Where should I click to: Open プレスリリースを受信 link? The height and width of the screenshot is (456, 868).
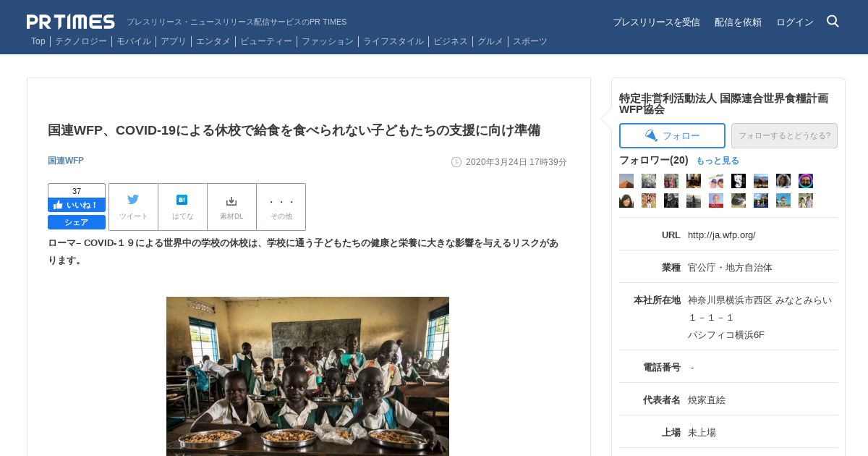[x=656, y=22]
